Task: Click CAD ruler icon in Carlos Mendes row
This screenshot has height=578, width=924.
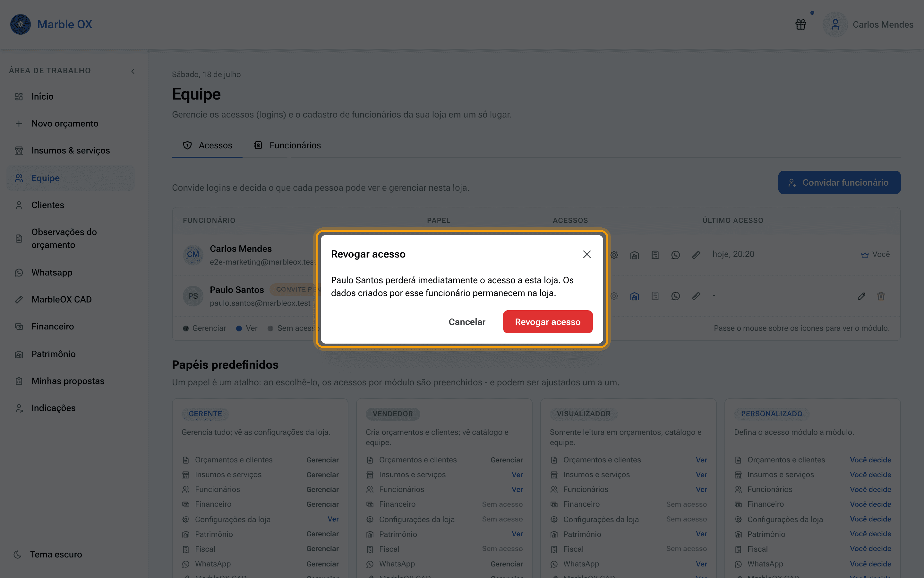Action: click(x=696, y=255)
